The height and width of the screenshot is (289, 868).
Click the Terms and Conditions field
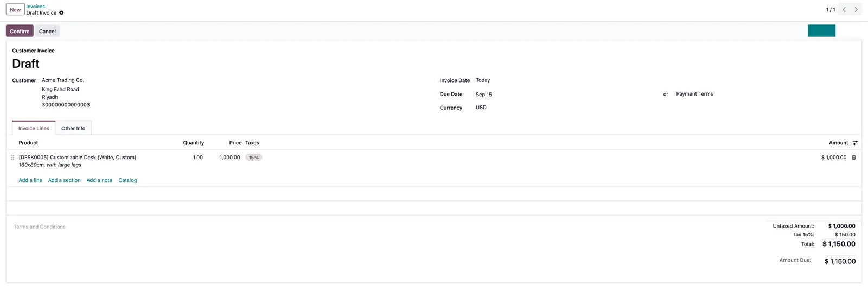click(40, 227)
